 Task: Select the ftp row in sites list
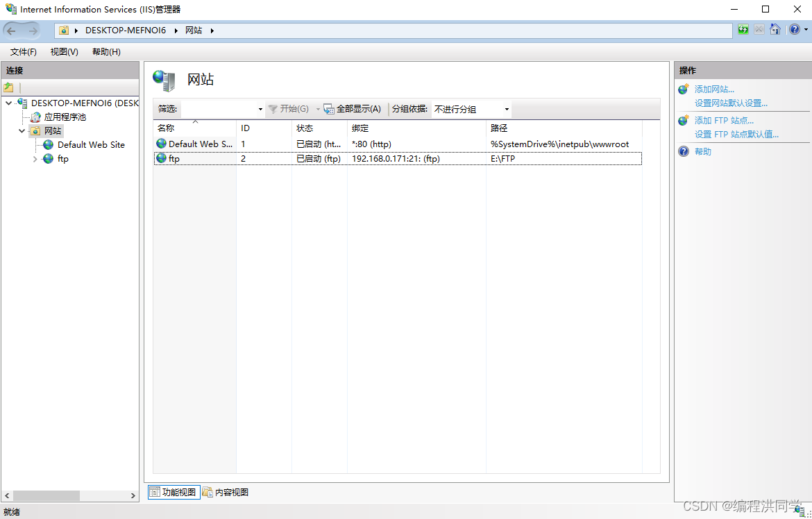click(397, 159)
